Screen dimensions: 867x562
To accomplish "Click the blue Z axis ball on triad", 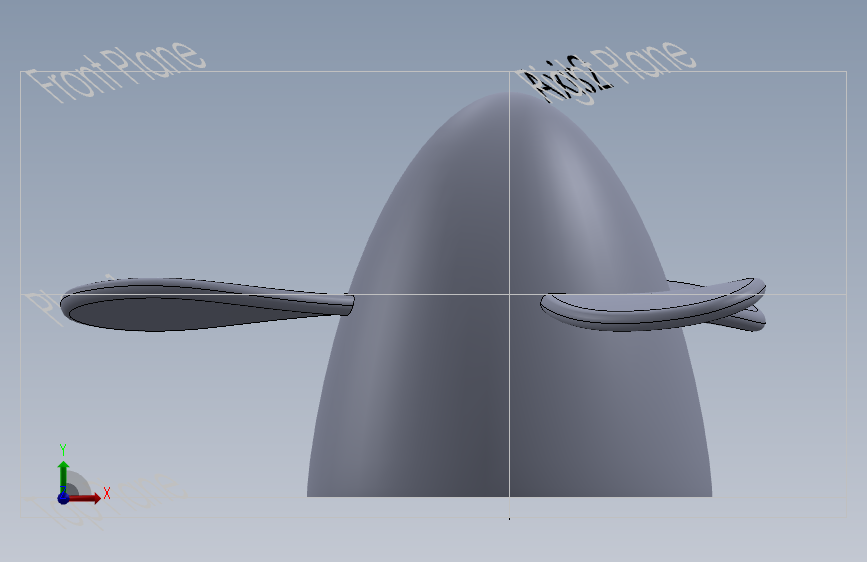I will coord(64,498).
